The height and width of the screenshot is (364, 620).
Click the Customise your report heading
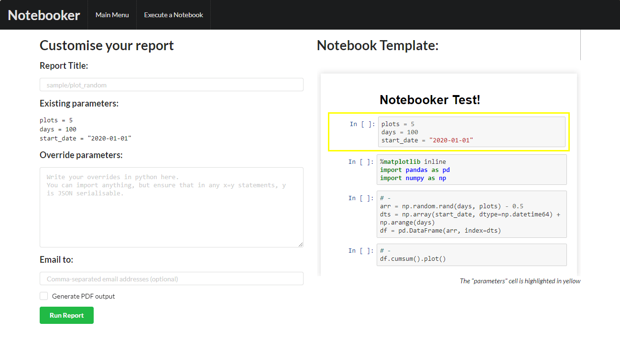(x=107, y=45)
